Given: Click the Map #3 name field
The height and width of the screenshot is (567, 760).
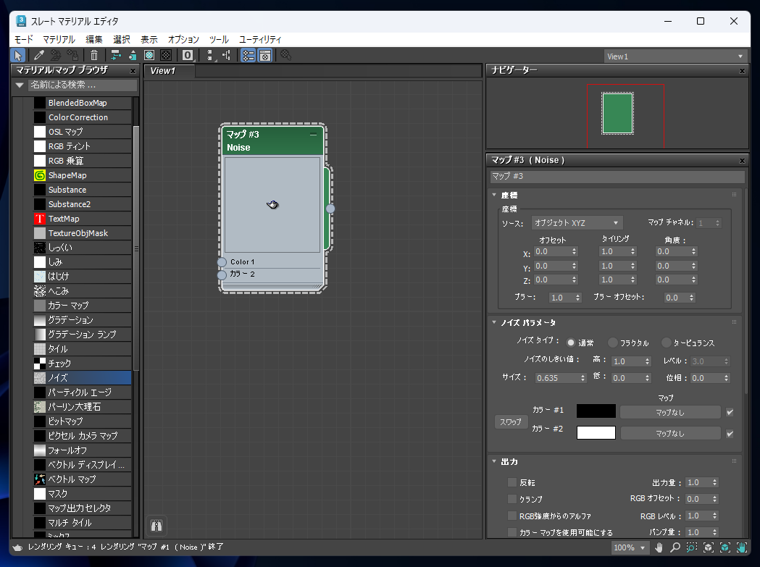Looking at the screenshot, I should [617, 176].
